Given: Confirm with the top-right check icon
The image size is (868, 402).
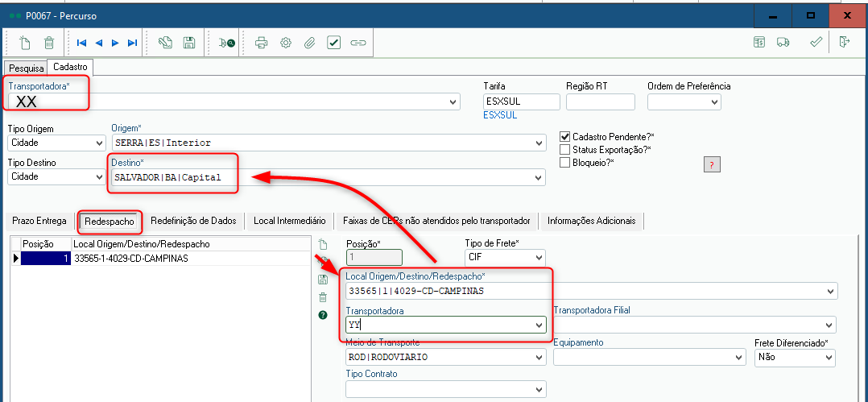Looking at the screenshot, I should point(816,43).
